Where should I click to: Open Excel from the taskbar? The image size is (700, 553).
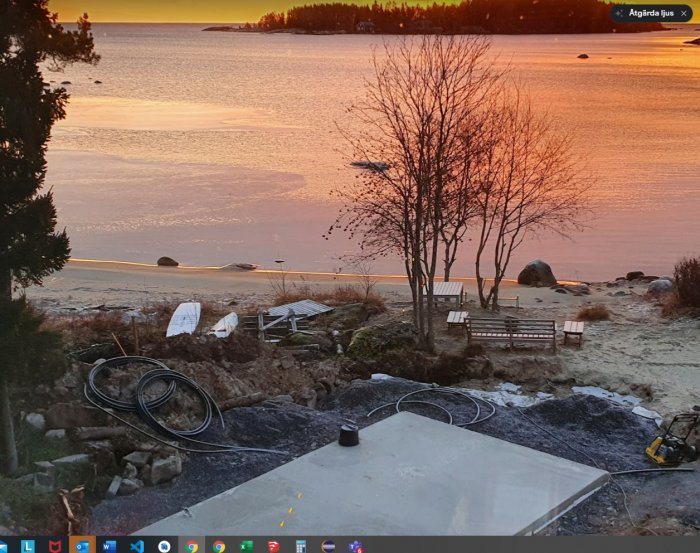[x=246, y=546]
